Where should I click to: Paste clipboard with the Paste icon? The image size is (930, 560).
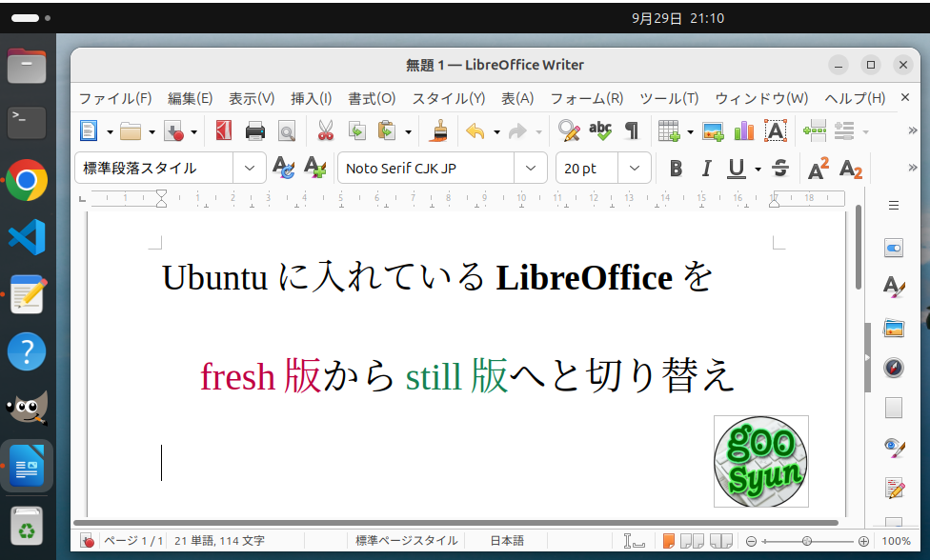[387, 131]
